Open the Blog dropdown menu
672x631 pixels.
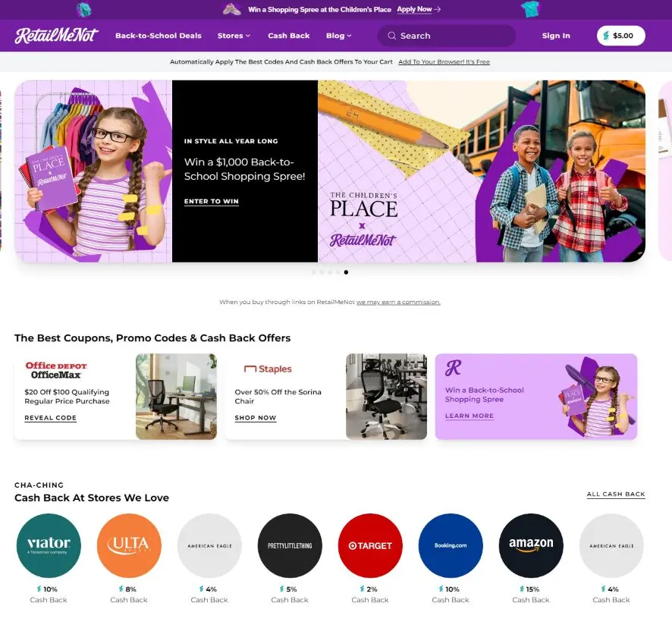pyautogui.click(x=338, y=35)
